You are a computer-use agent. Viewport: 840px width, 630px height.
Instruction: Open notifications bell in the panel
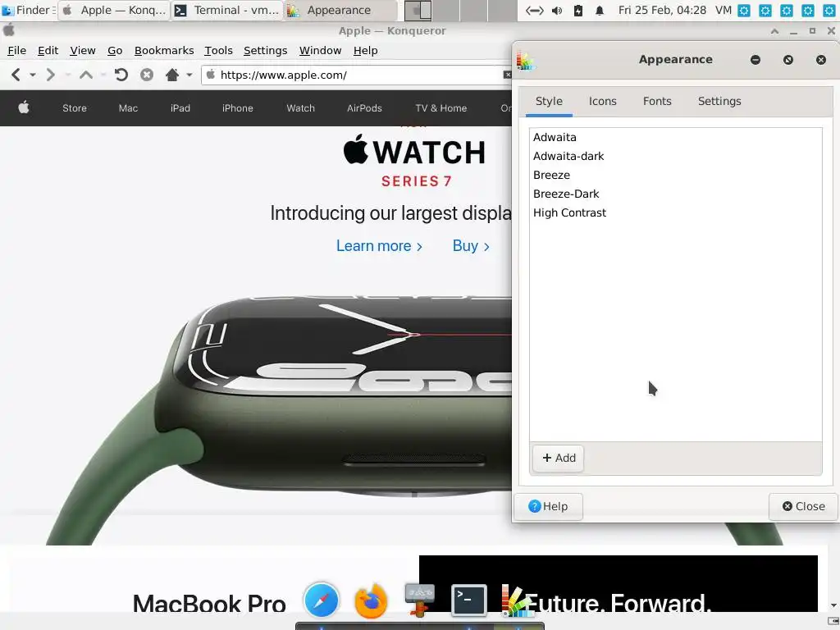(600, 10)
